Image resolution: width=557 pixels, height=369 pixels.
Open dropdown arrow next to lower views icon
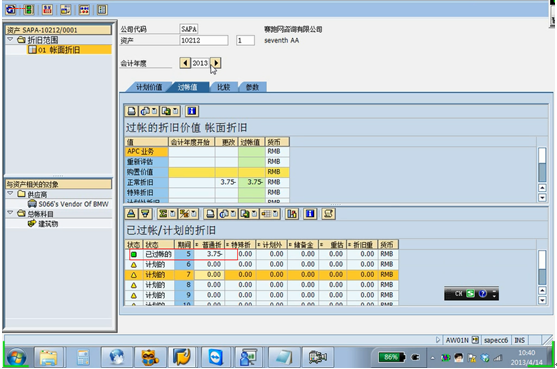[233, 214]
